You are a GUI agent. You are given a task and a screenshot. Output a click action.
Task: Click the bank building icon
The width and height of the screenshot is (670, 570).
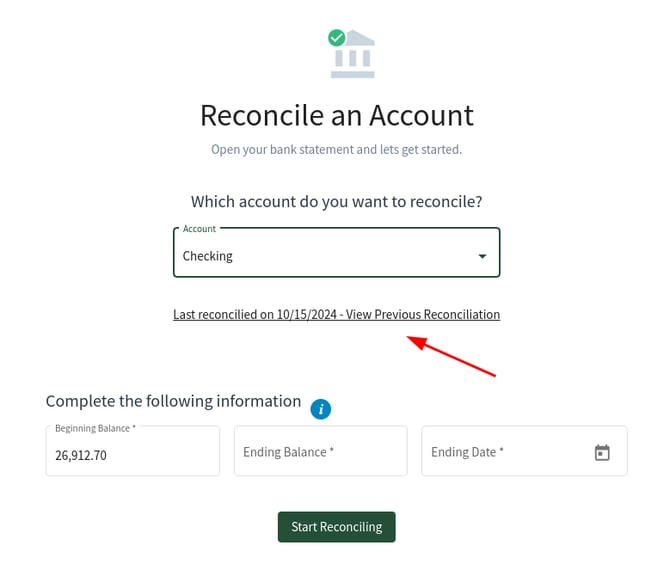[x=354, y=56]
